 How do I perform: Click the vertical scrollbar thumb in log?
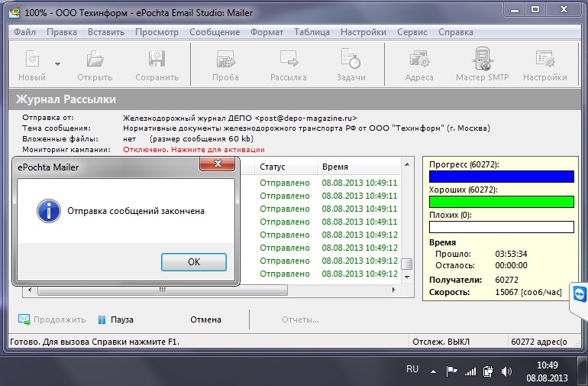pyautogui.click(x=407, y=264)
